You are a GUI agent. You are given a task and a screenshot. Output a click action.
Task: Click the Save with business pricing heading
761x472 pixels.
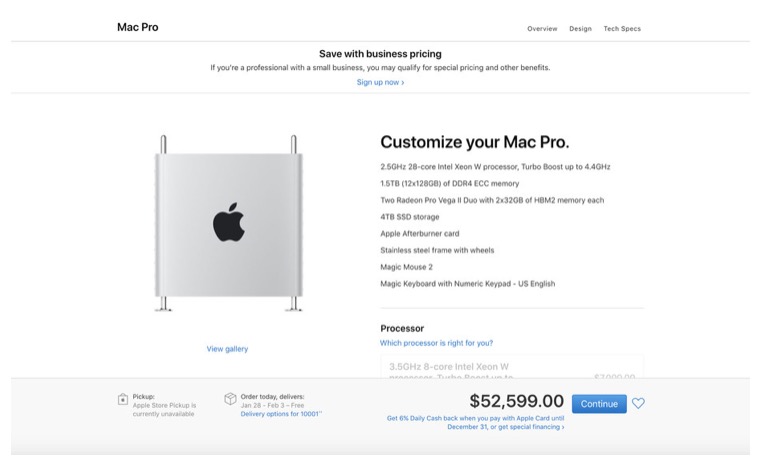(380, 54)
